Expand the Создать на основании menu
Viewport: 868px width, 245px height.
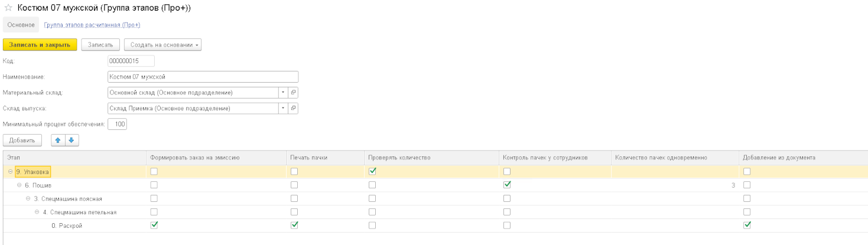(162, 45)
